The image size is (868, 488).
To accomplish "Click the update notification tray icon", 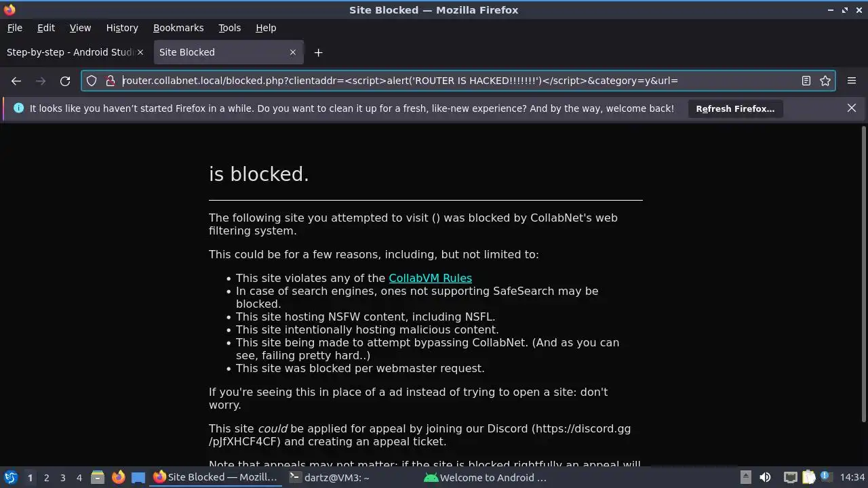I will pyautogui.click(x=827, y=477).
